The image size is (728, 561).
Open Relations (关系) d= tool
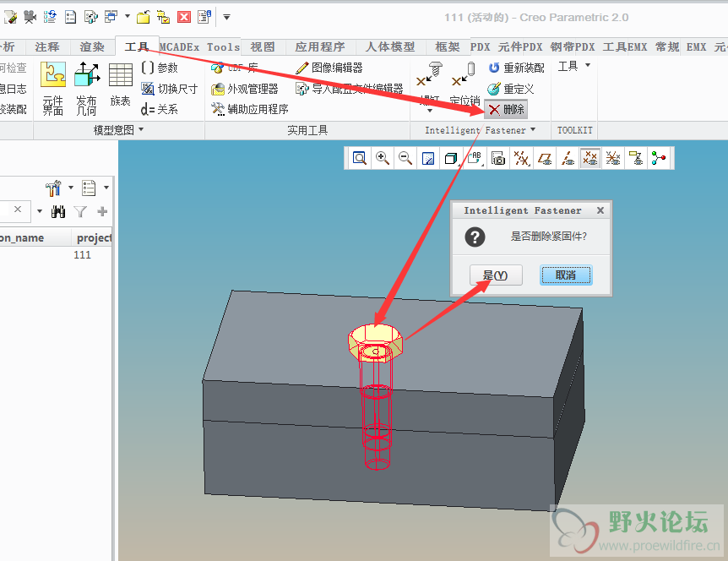(x=160, y=109)
